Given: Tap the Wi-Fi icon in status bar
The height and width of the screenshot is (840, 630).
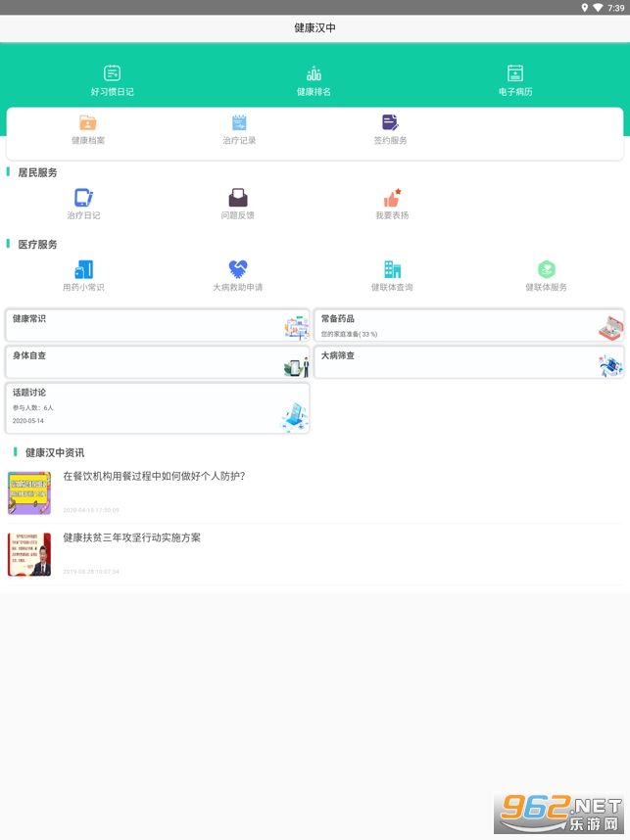Looking at the screenshot, I should pyautogui.click(x=598, y=8).
